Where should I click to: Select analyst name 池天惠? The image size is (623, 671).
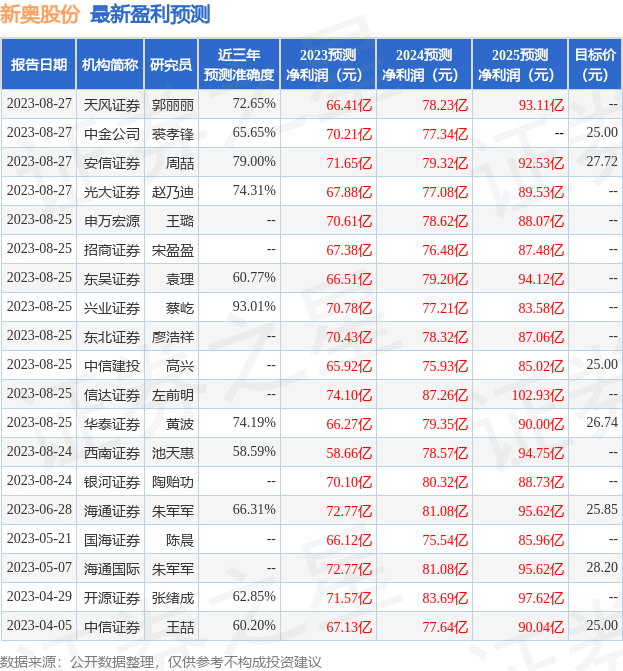coord(173,454)
